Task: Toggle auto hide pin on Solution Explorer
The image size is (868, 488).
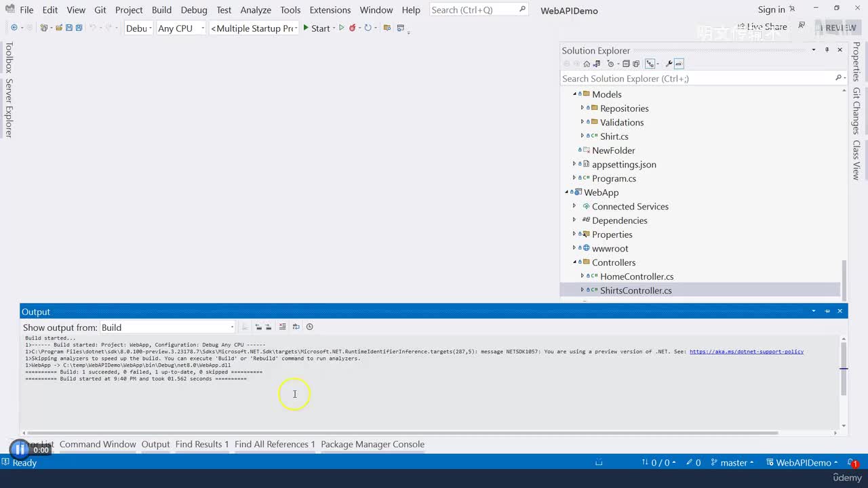Action: click(827, 50)
